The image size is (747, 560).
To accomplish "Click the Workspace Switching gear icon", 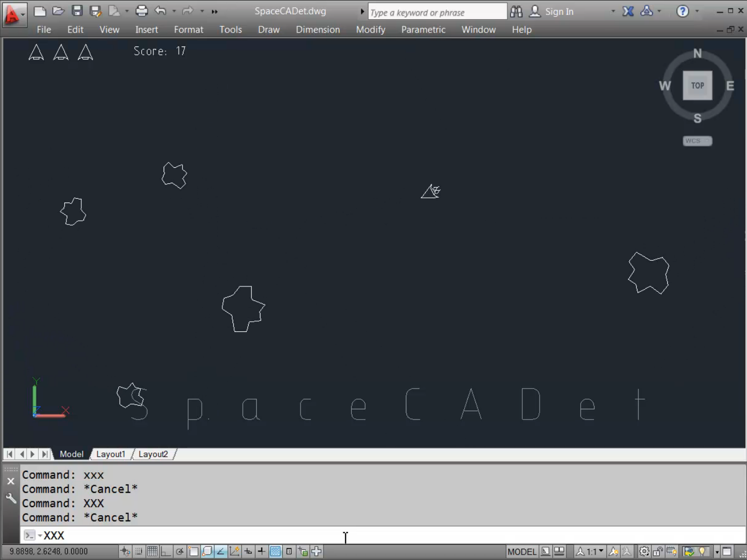I will 644,551.
